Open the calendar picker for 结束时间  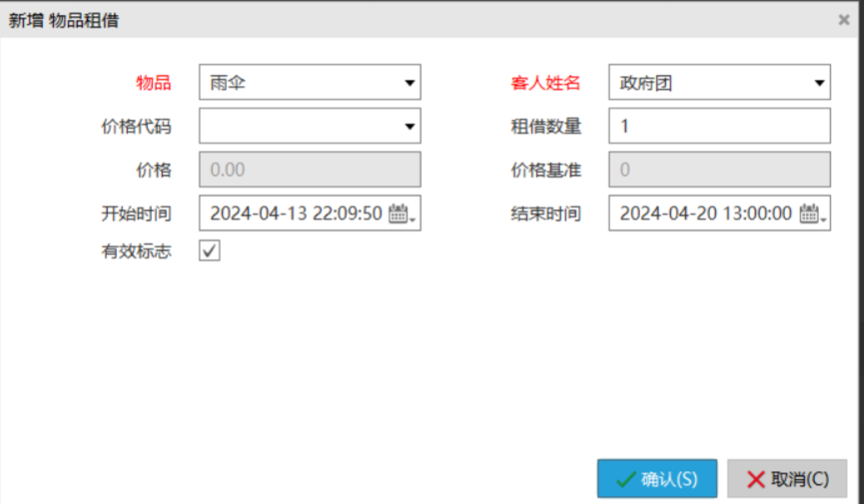810,214
